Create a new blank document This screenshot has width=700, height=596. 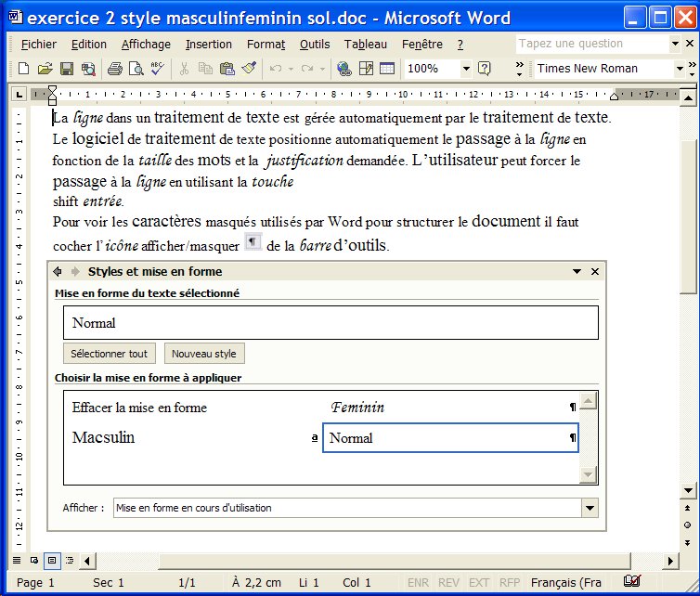click(x=23, y=69)
